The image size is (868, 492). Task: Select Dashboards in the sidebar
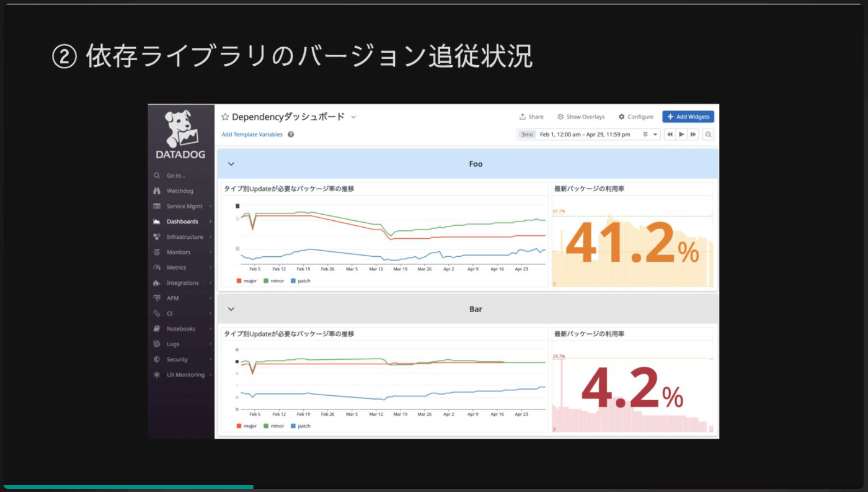[x=182, y=221]
